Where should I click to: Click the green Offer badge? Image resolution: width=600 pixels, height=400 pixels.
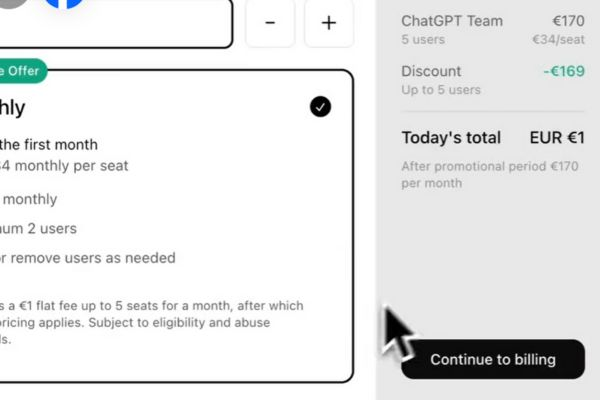point(23,71)
